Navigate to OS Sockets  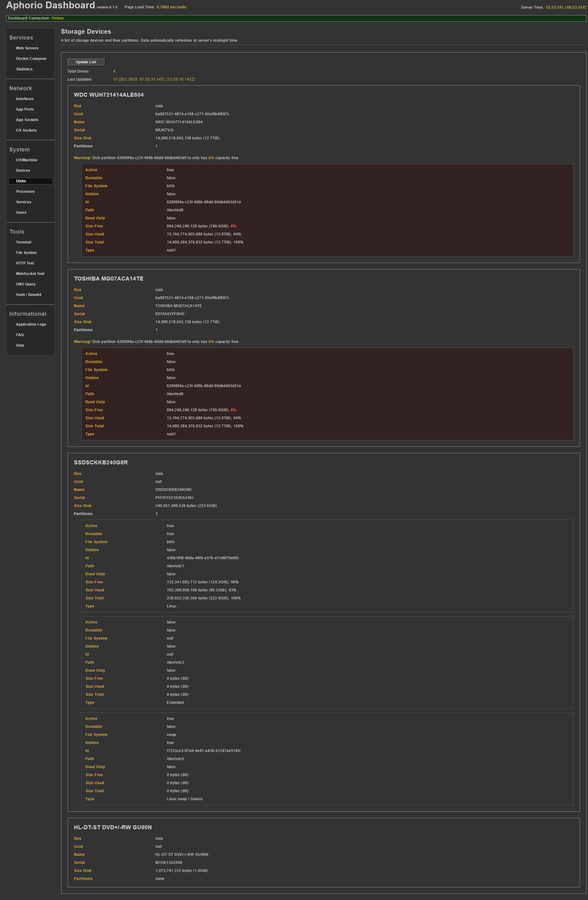(26, 130)
